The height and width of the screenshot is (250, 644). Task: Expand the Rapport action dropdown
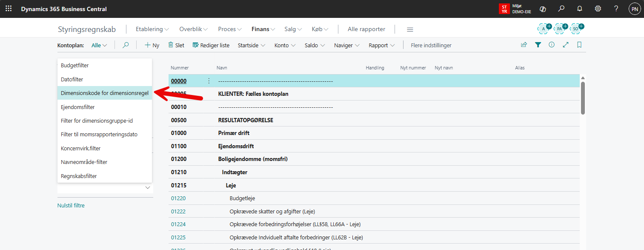click(381, 45)
